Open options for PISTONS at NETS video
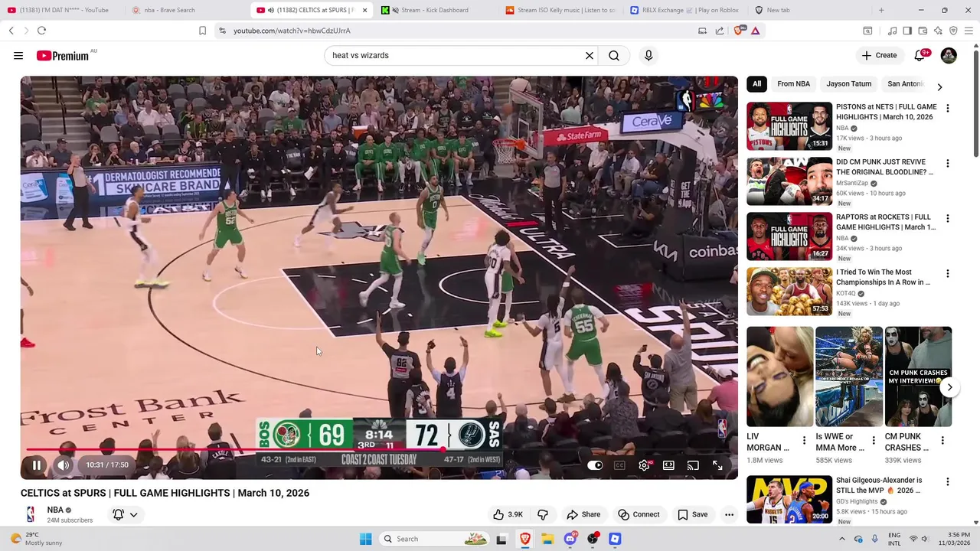This screenshot has height=551, width=980. [x=947, y=108]
